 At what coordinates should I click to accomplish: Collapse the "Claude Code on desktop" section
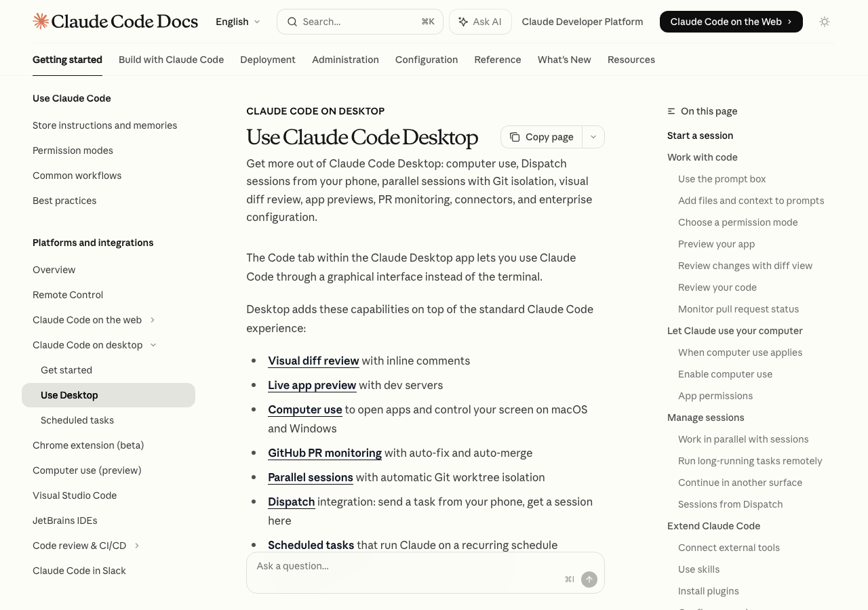click(153, 345)
